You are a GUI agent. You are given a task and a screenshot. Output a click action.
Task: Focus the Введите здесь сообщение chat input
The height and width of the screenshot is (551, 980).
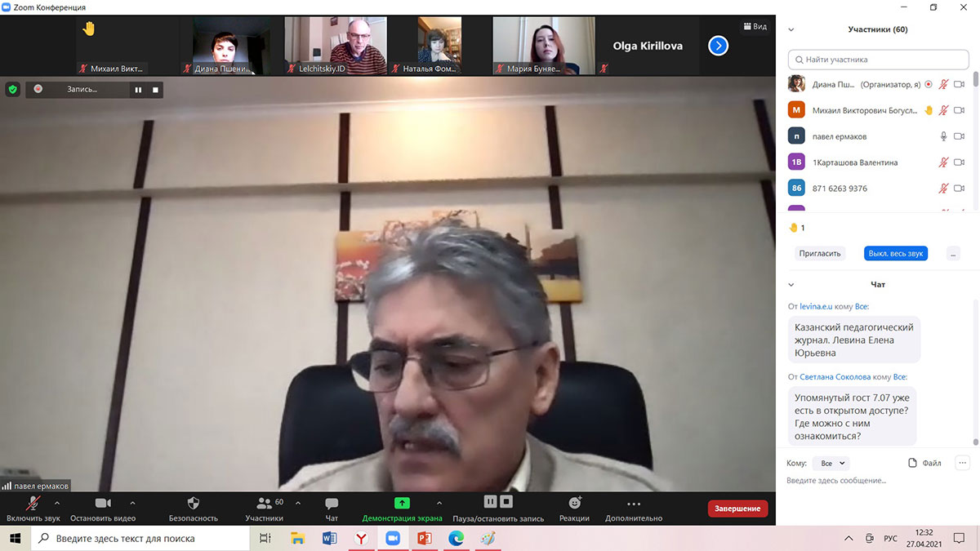(878, 481)
